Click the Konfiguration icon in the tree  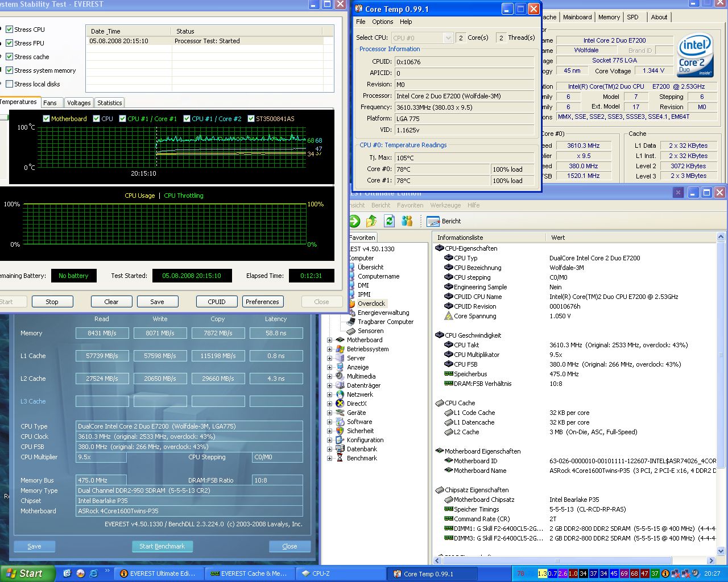(x=340, y=440)
